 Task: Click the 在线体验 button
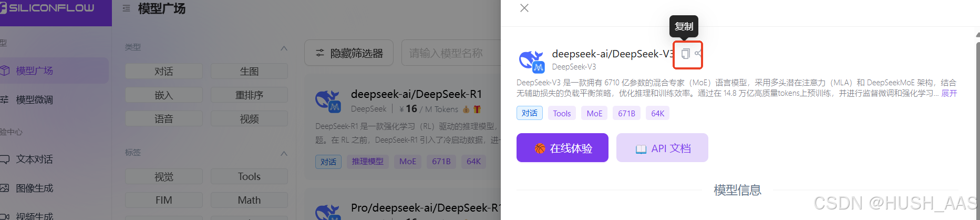click(x=562, y=148)
